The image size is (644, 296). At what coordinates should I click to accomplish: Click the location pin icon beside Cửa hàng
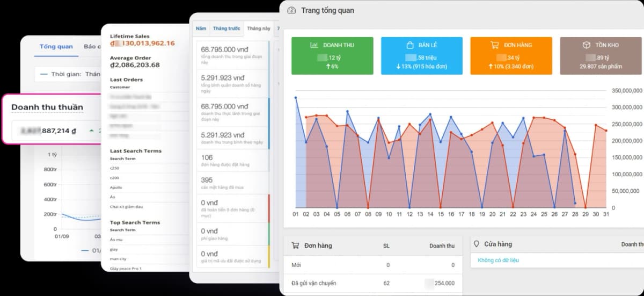pos(476,244)
